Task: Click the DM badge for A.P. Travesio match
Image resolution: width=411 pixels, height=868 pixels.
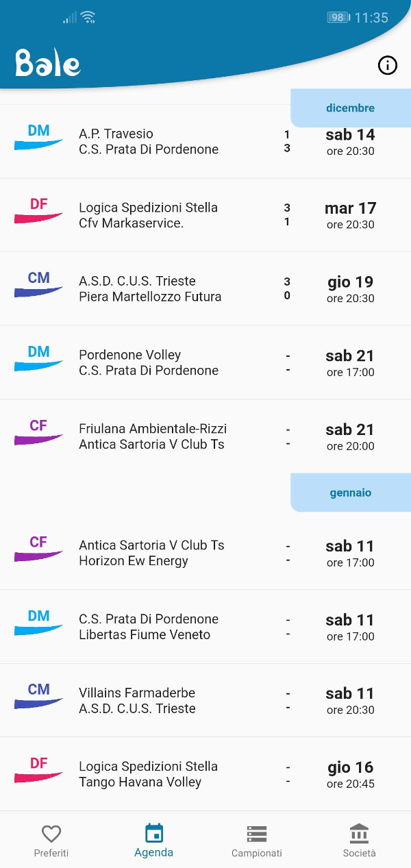Action: click(x=39, y=137)
